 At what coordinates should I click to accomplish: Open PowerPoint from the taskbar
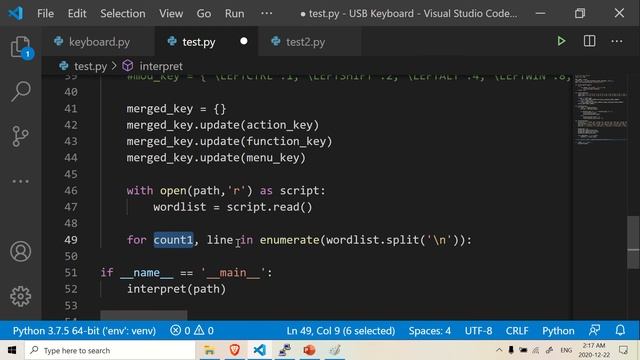(x=309, y=350)
